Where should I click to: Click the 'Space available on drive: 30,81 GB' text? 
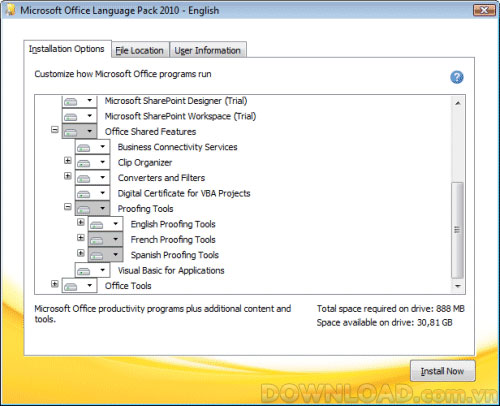(385, 322)
